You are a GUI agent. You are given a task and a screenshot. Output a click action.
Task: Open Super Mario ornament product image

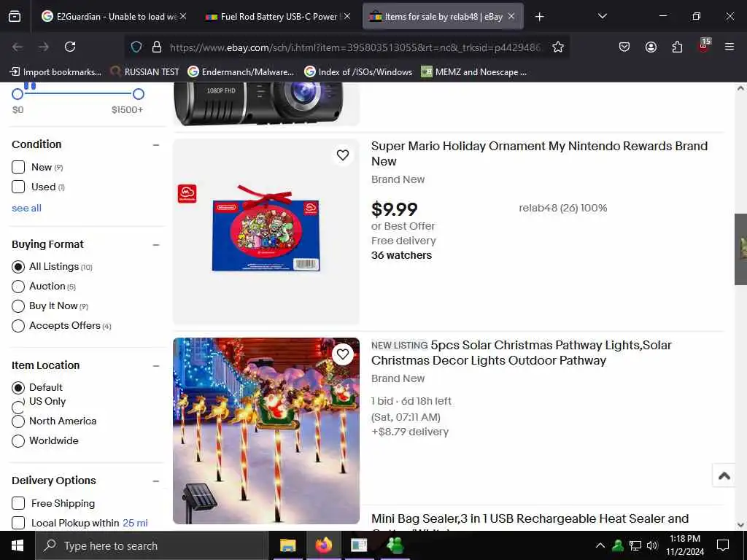click(x=266, y=231)
